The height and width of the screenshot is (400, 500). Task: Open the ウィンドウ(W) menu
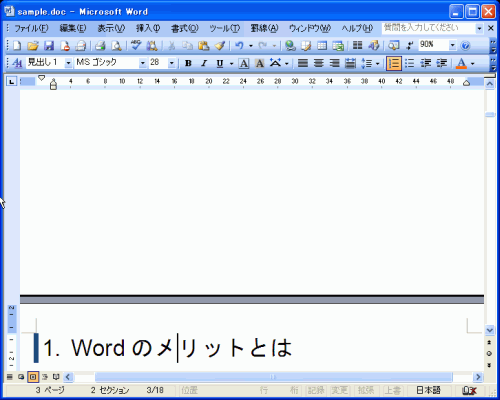pyautogui.click(x=310, y=28)
